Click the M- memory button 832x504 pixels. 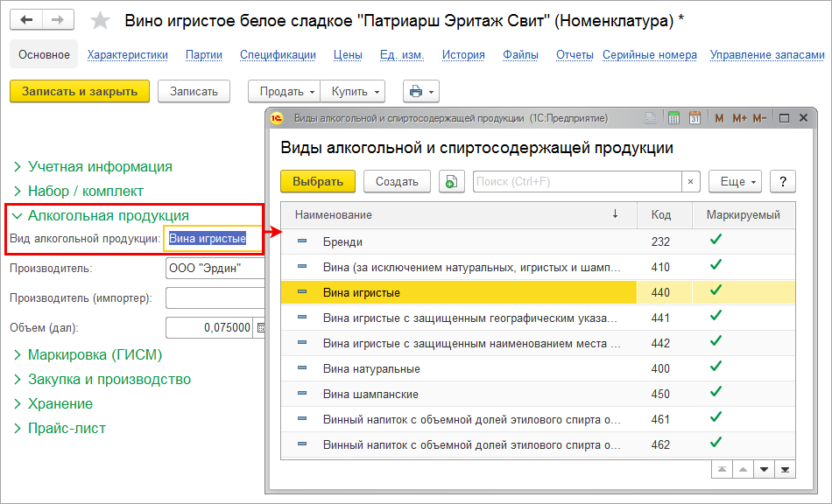[x=759, y=118]
